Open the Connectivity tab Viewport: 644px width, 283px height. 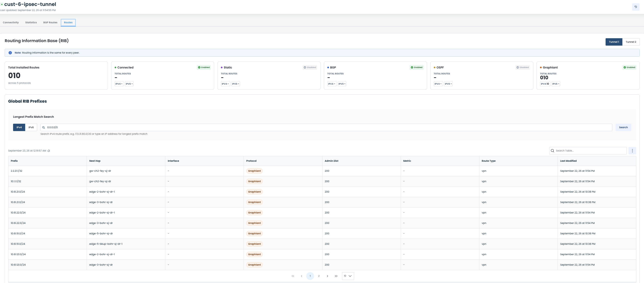coord(11,22)
